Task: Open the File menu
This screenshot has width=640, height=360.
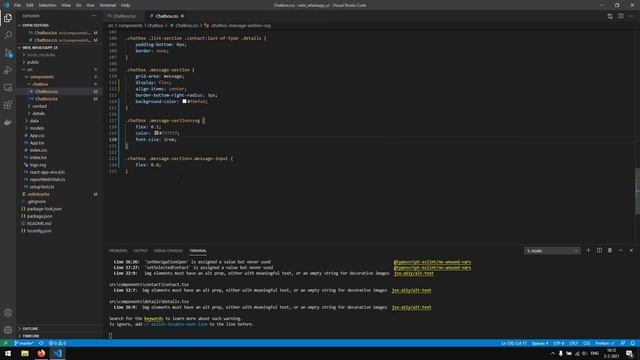Action: click(18, 5)
